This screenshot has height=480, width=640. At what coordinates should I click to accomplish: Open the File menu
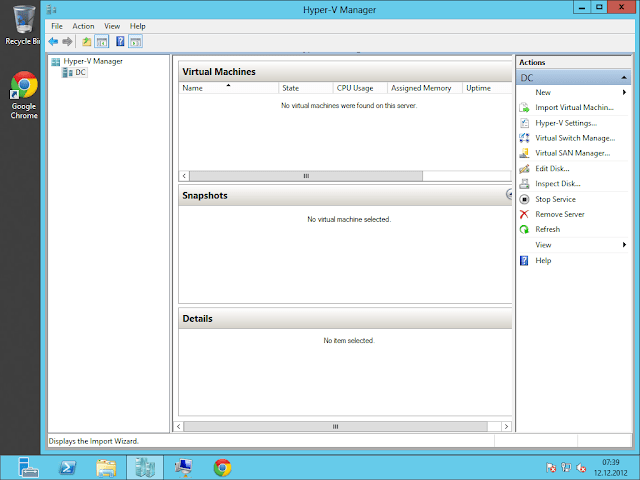pyautogui.click(x=56, y=26)
